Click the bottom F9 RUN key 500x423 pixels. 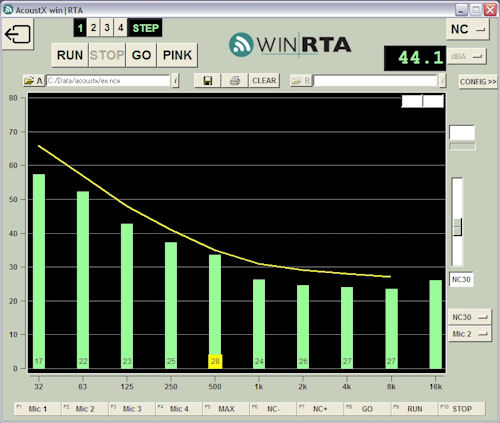(x=414, y=409)
